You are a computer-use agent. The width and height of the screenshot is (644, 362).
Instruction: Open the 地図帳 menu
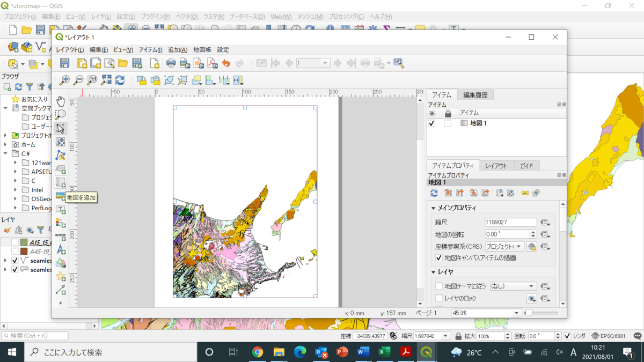202,50
